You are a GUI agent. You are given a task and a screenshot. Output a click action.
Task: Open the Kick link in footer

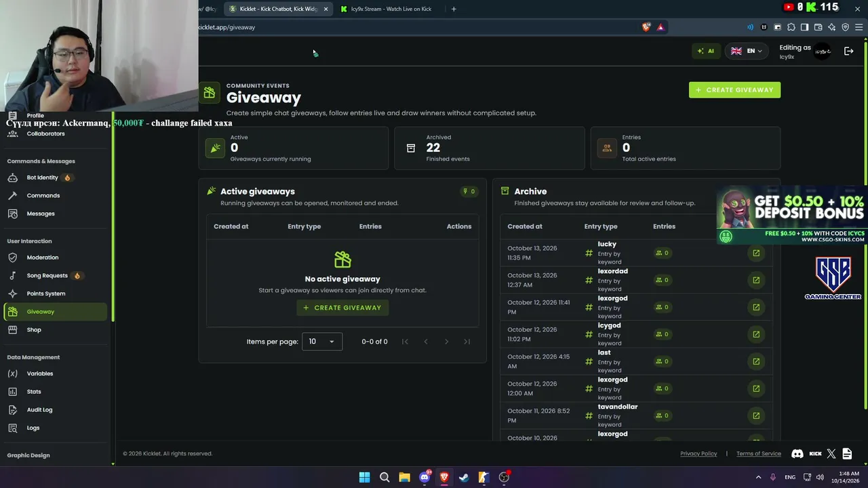coord(815,453)
